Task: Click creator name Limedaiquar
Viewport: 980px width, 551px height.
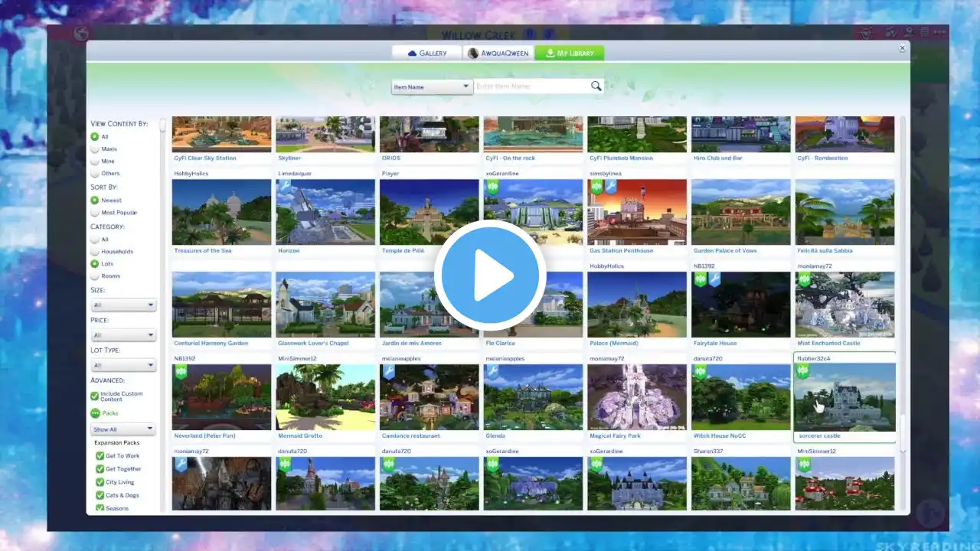Action: [295, 174]
